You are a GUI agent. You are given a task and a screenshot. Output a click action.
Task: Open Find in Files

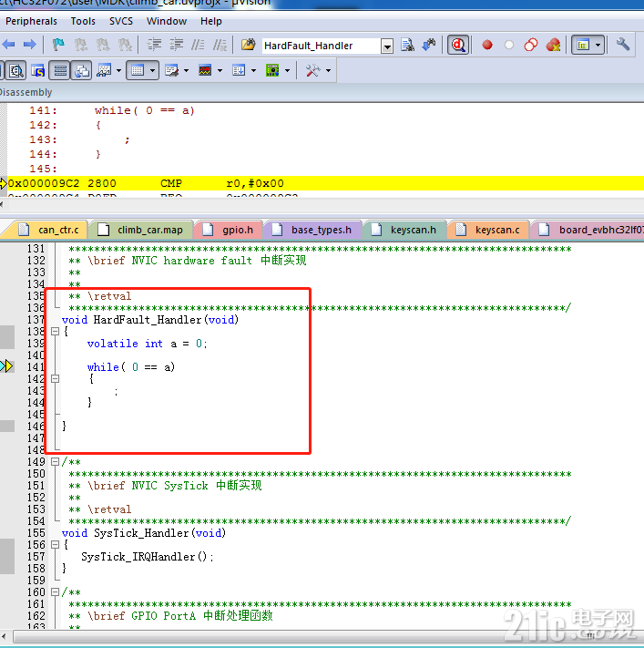click(x=249, y=45)
